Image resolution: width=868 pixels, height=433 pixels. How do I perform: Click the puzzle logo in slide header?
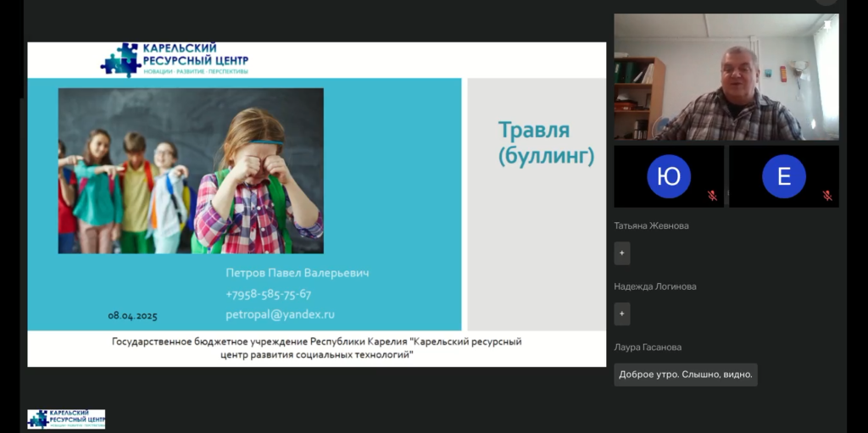pyautogui.click(x=120, y=60)
